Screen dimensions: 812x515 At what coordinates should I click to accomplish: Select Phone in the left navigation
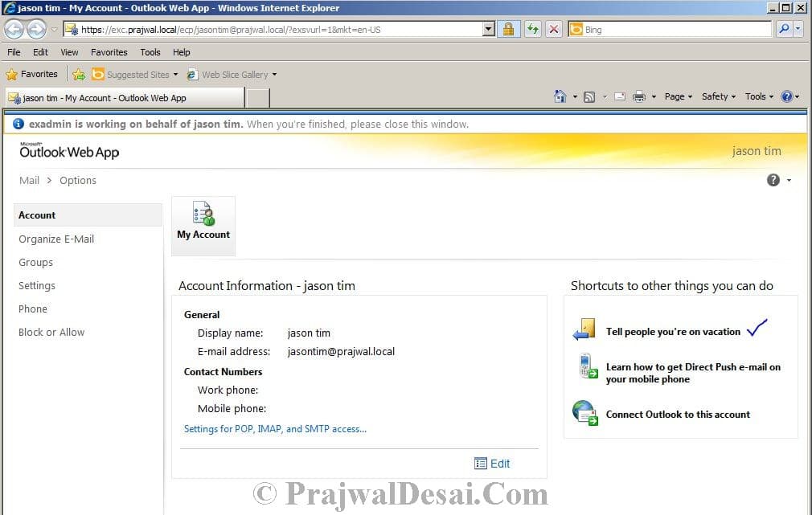click(x=33, y=309)
